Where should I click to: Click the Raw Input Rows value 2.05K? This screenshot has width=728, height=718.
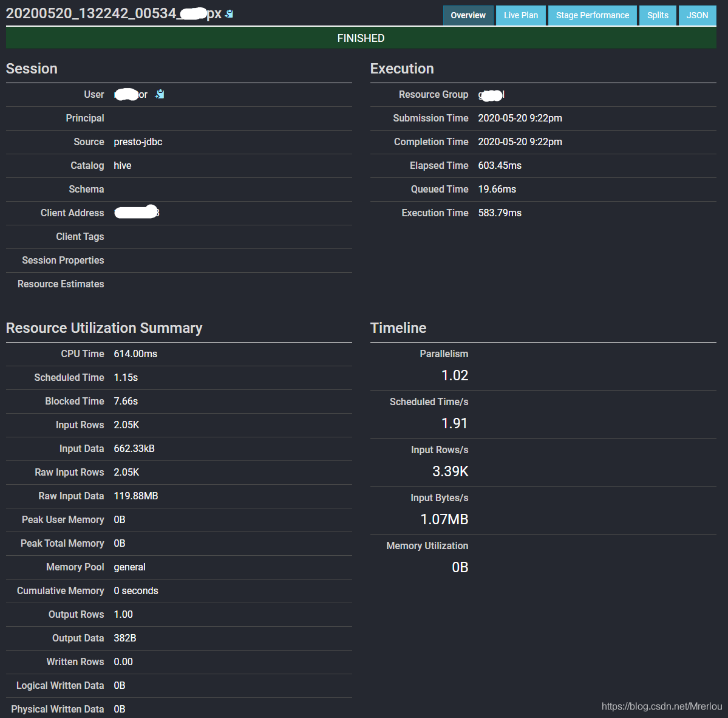tap(126, 473)
